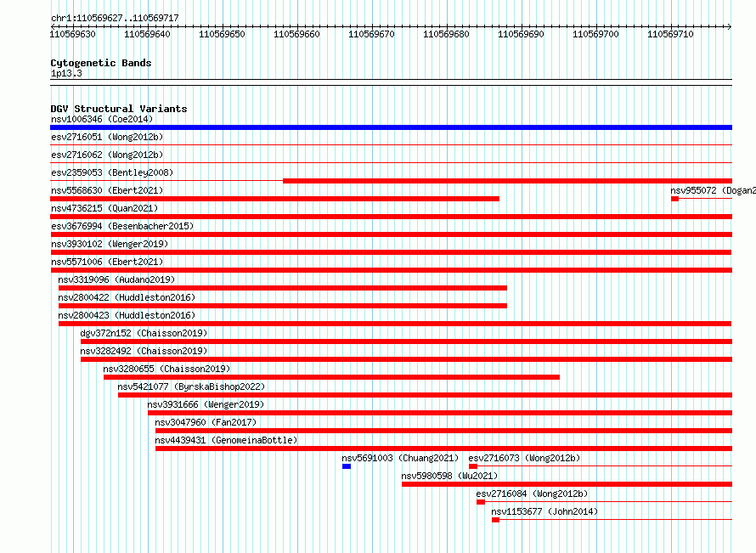Open nsv5568630 (Ebert2021) variant label
The width and height of the screenshot is (756, 553).
point(107,190)
